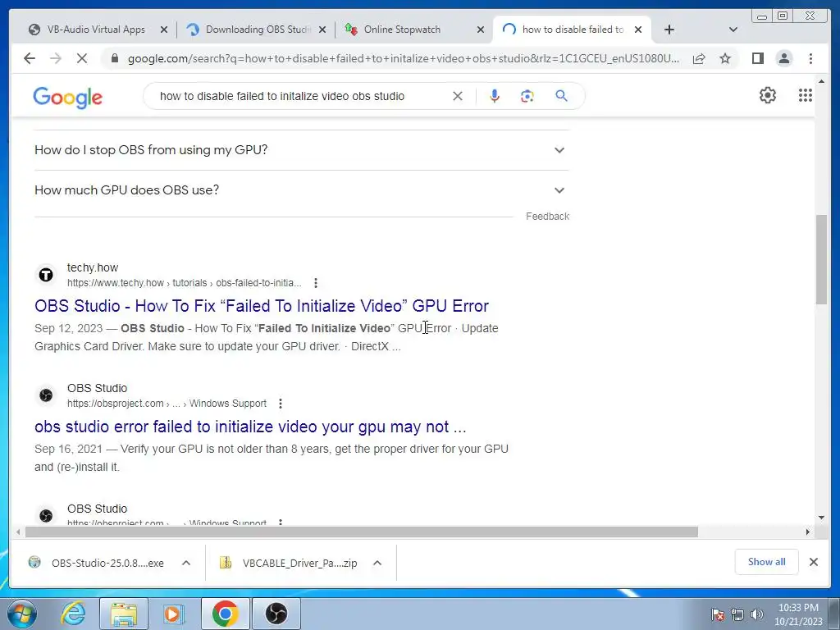Stop loading the page
The height and width of the screenshot is (630, 840).
coord(82,58)
